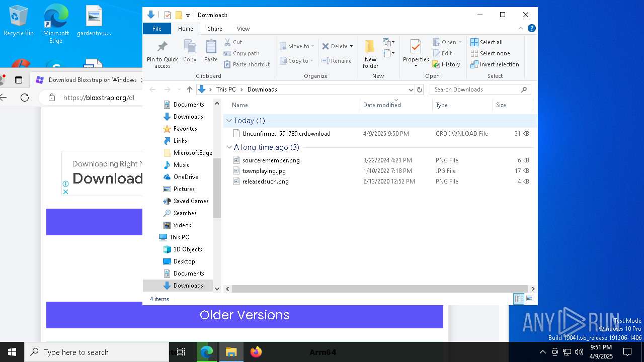Collapse the A long time ago group
Image resolution: width=644 pixels, height=362 pixels.
(x=229, y=147)
